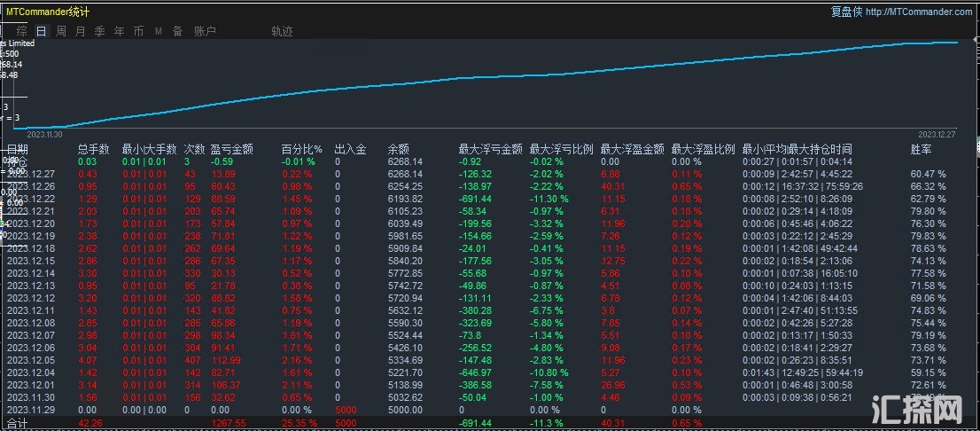Viewport: 980px width, 431px height.
Task: Switch to the 月 monthly tab
Action: pyautogui.click(x=80, y=31)
